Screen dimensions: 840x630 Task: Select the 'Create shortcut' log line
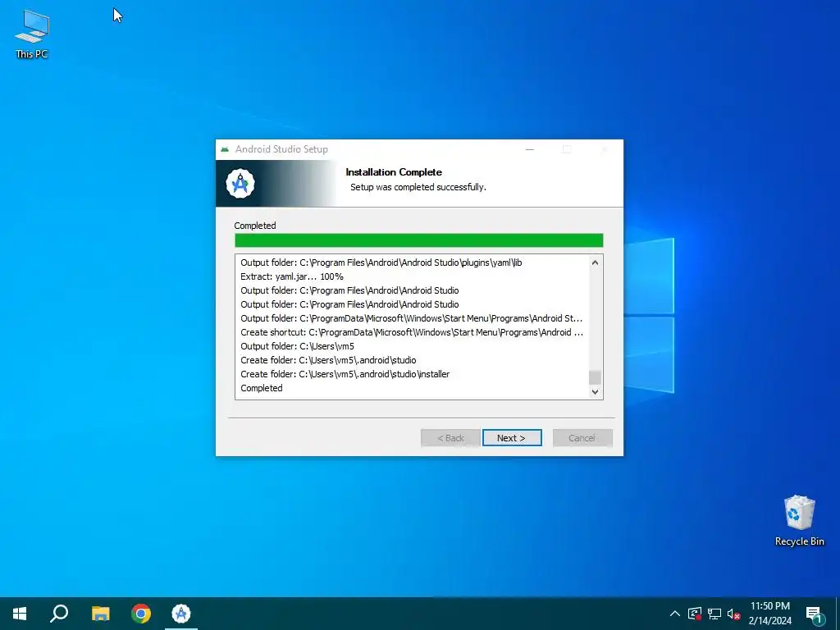(x=412, y=332)
